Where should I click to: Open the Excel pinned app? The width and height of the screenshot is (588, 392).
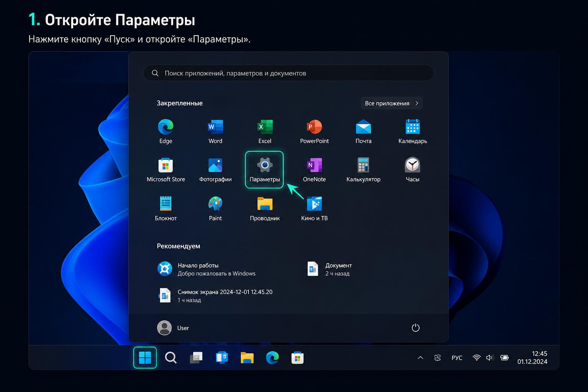[265, 131]
